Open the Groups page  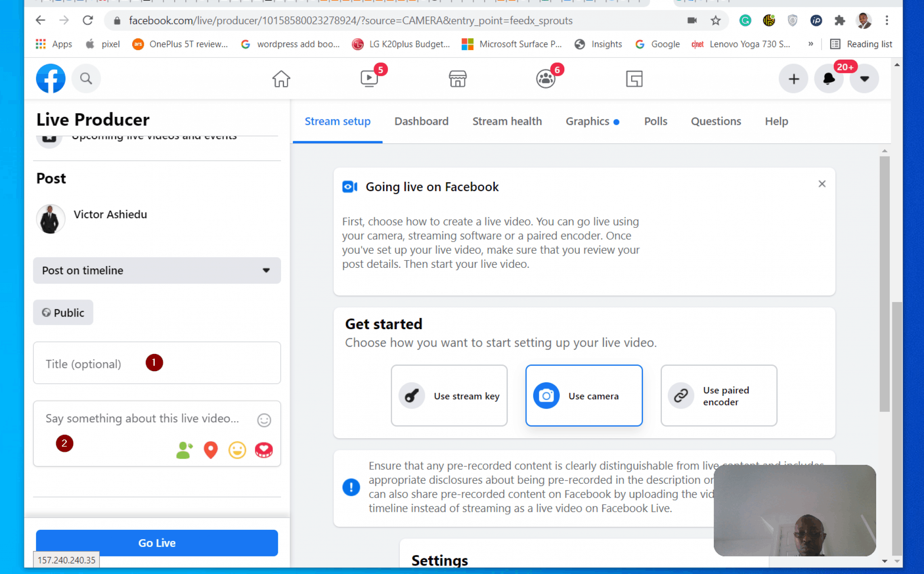(x=546, y=78)
